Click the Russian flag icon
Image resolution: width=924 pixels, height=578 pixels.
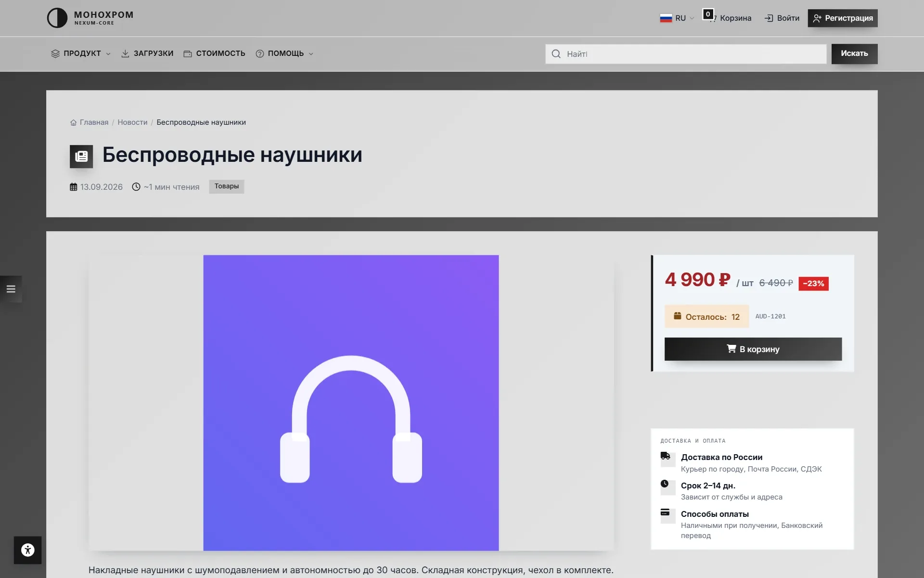pos(666,18)
